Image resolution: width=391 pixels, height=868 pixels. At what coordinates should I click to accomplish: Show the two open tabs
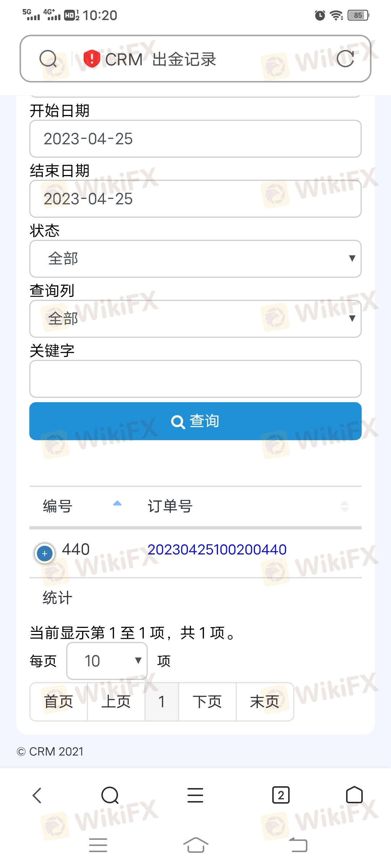[x=281, y=795]
